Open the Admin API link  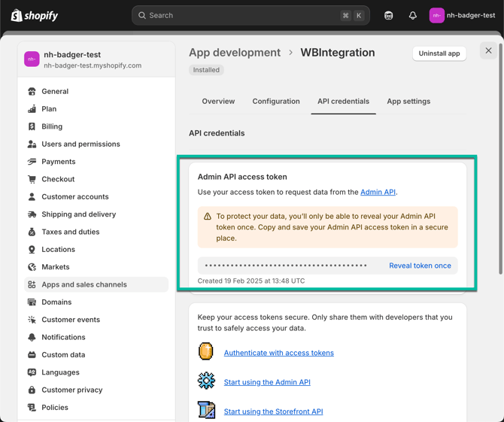tap(378, 192)
